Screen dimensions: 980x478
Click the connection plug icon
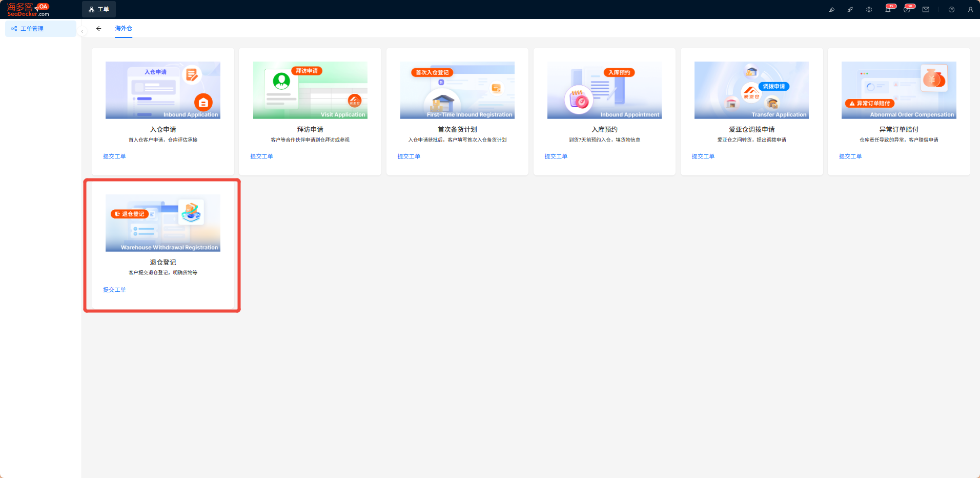850,9
